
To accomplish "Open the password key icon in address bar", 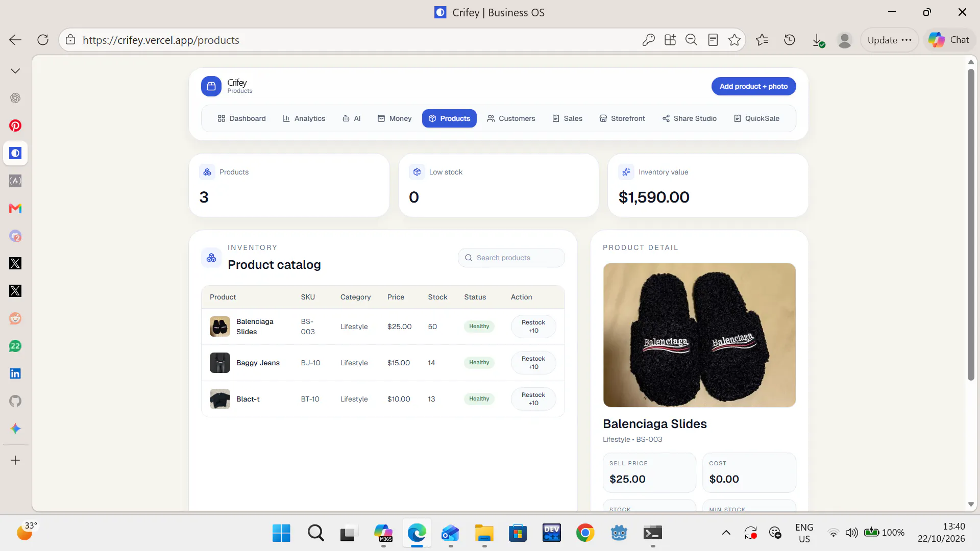I will click(648, 40).
